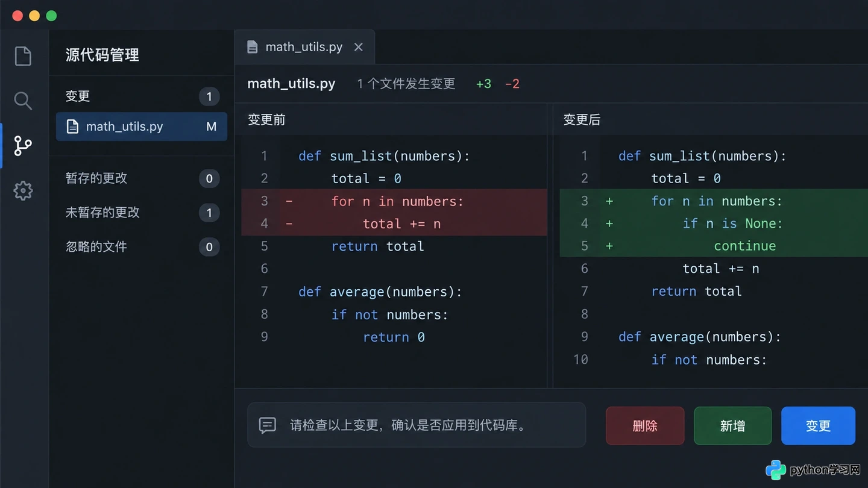Click the 变更后 pane header

582,120
